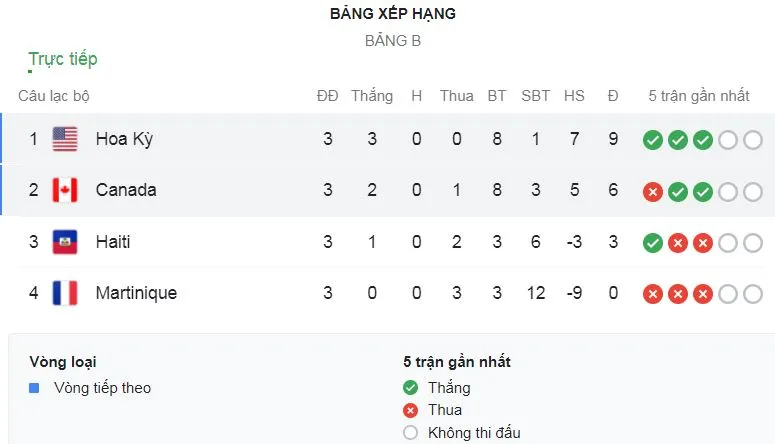Viewport: 775px width, 444px height.
Task: Click the Thắng column header
Action: [372, 96]
